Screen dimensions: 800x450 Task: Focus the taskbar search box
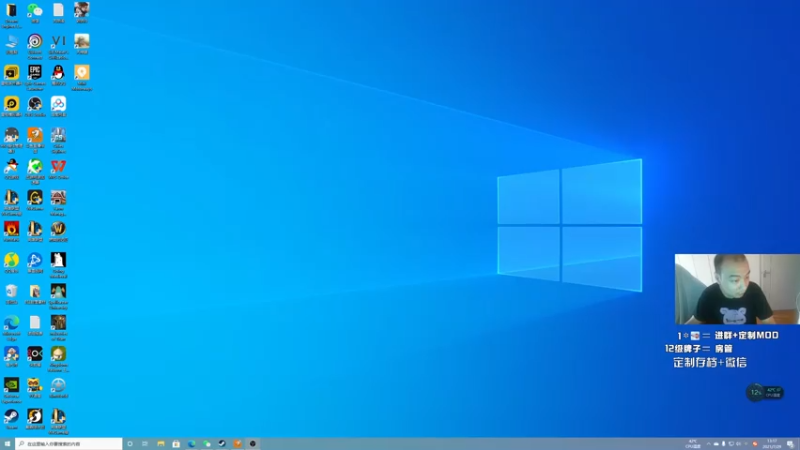[x=69, y=444]
